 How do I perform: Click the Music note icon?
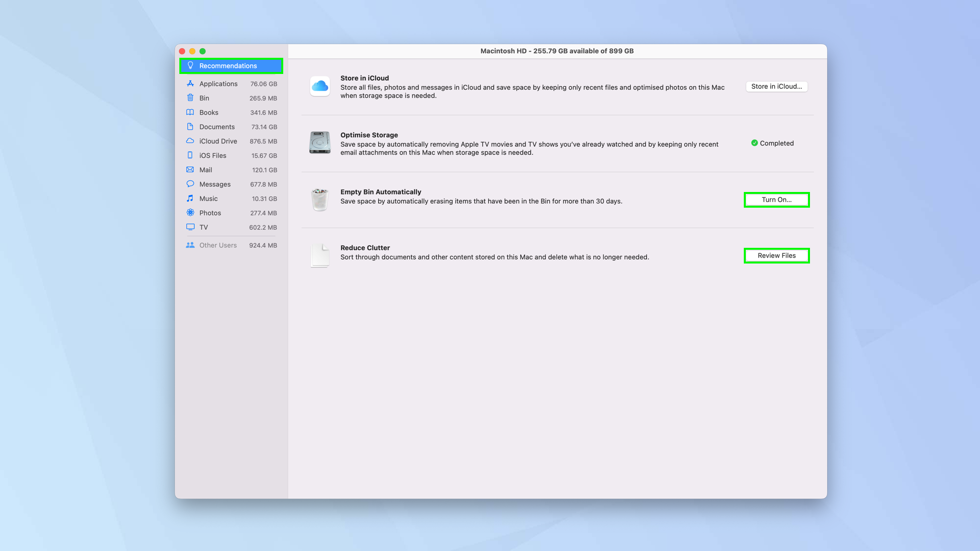click(190, 198)
